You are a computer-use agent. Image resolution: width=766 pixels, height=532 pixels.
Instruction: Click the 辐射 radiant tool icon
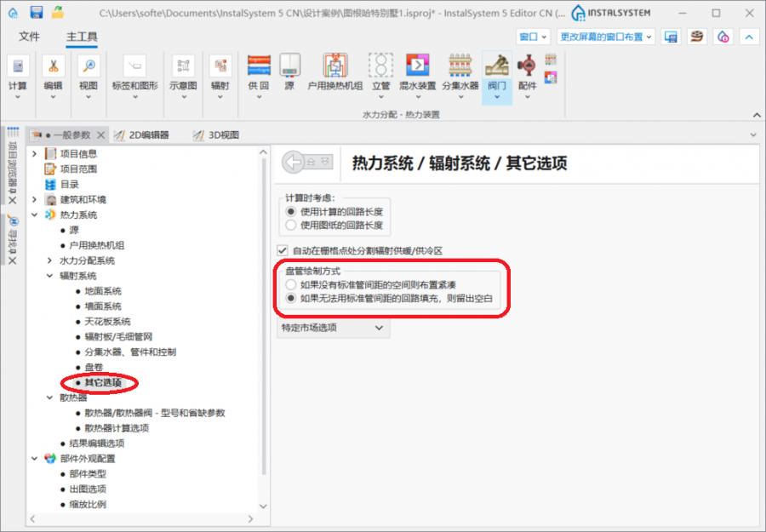pyautogui.click(x=220, y=66)
